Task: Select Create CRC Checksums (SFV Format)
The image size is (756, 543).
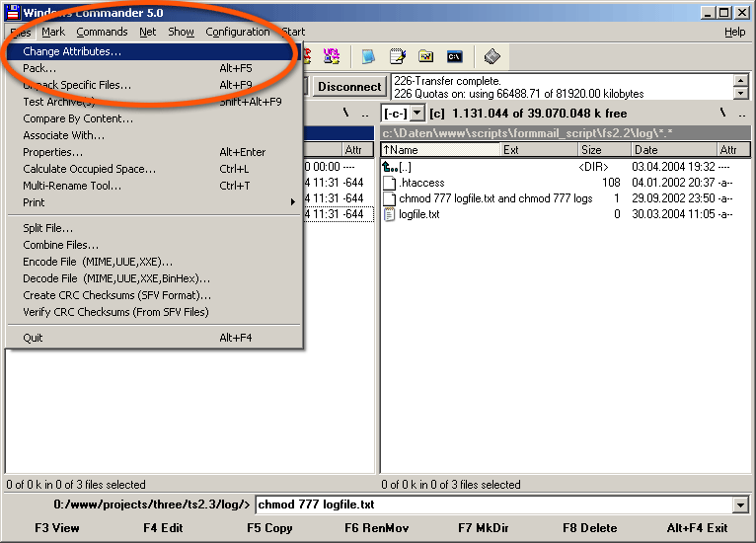Action: (x=154, y=295)
